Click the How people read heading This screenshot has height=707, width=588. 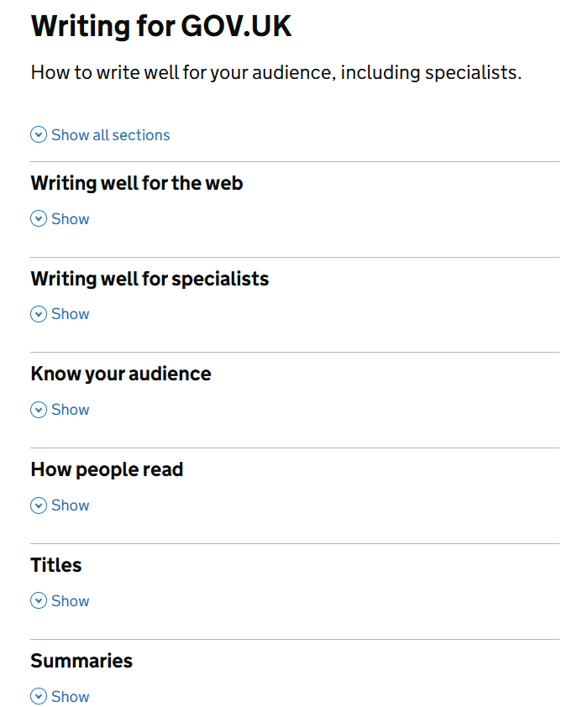click(107, 469)
